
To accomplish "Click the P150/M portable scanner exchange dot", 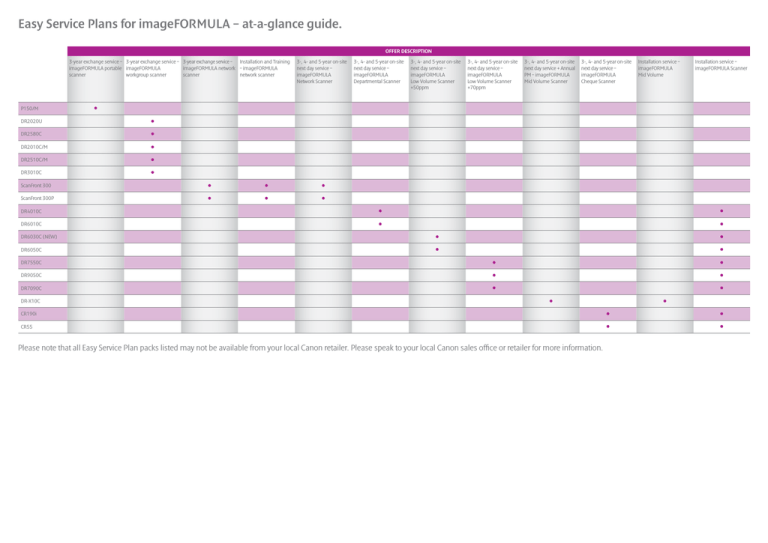I will pyautogui.click(x=96, y=108).
